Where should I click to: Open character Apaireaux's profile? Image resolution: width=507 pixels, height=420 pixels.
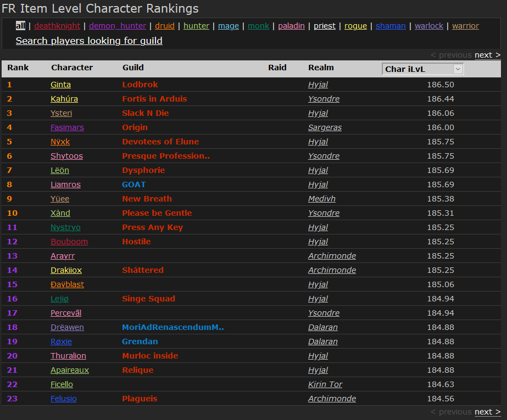70,370
